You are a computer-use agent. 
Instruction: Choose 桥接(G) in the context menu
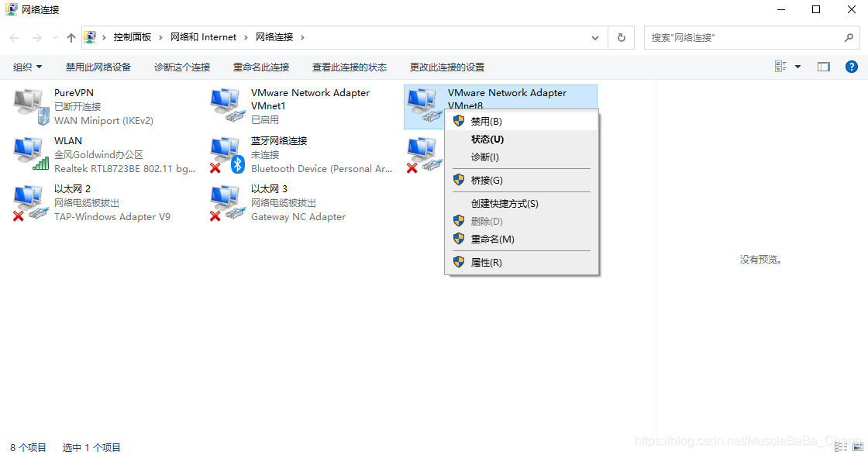tap(522, 180)
